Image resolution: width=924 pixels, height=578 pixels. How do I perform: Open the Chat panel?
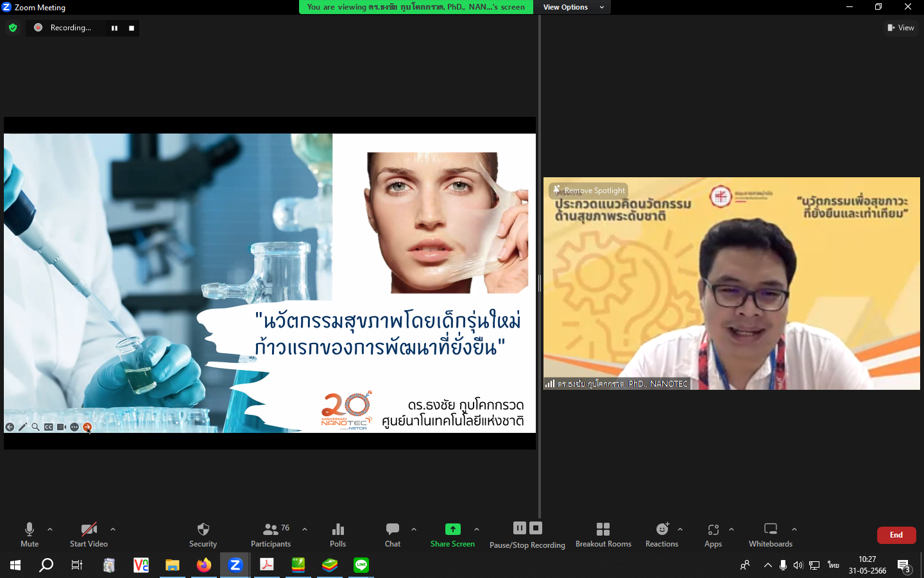(392, 534)
